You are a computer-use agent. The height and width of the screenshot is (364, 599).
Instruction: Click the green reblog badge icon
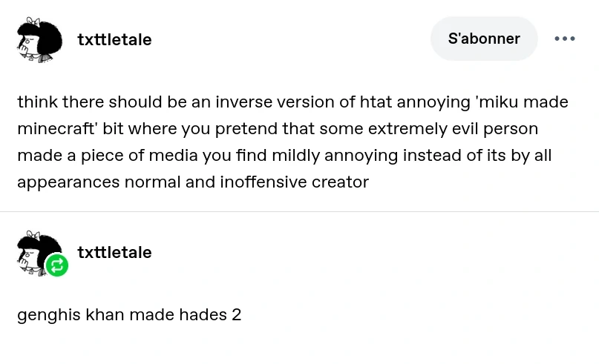tap(57, 265)
